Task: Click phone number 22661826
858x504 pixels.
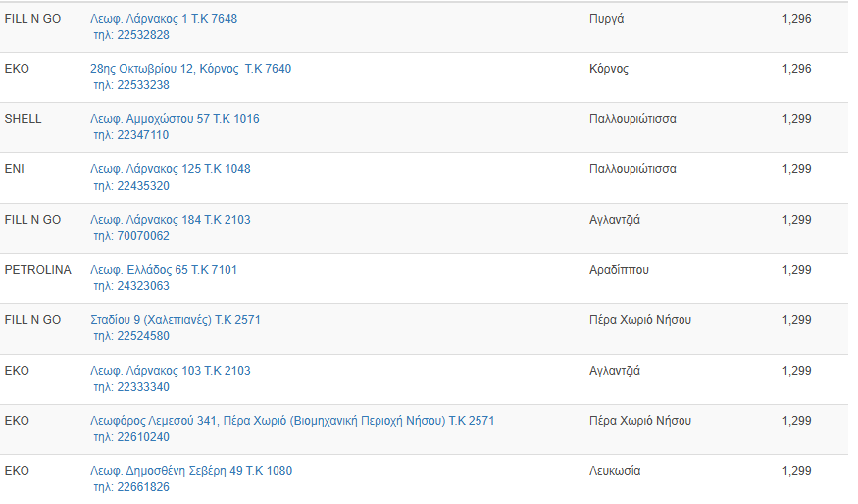Action: [131, 487]
